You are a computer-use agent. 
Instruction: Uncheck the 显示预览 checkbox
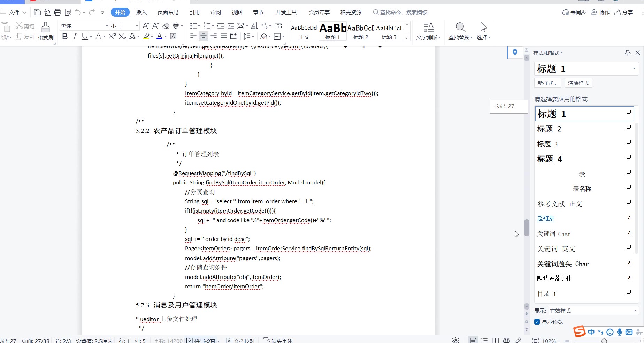(537, 322)
